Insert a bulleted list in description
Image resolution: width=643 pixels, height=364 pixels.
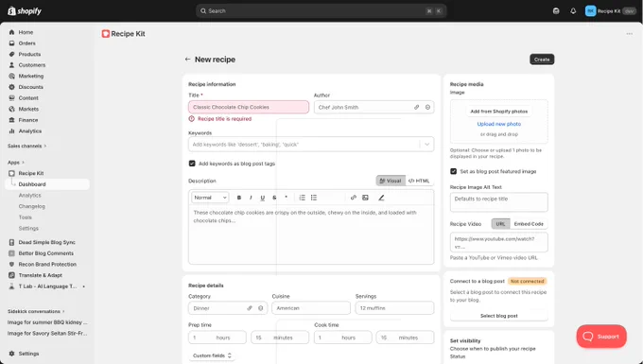pyautogui.click(x=314, y=198)
